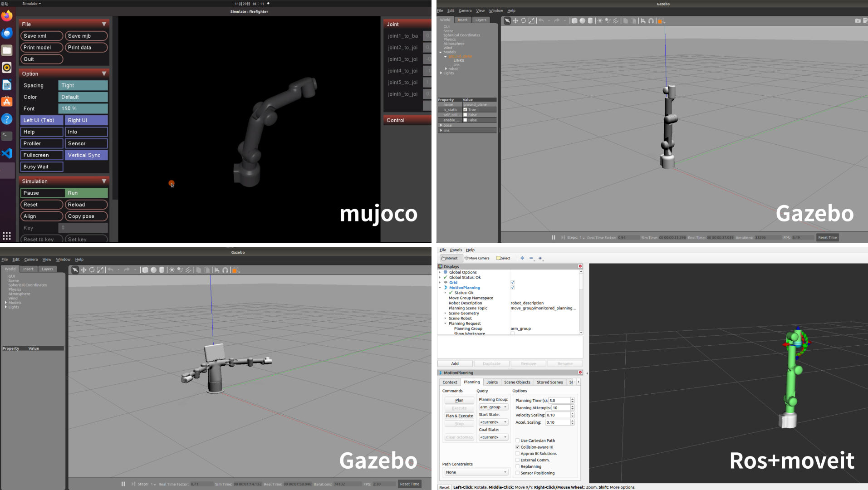This screenshot has height=490, width=868.
Task: Open orange view-angle cube in two-armed robot Gazebo window
Action: [235, 270]
